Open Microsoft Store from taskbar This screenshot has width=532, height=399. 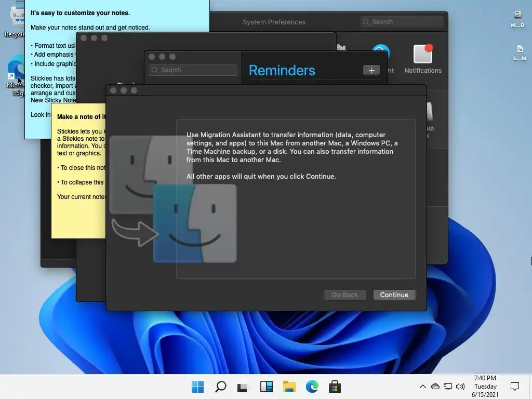click(335, 387)
